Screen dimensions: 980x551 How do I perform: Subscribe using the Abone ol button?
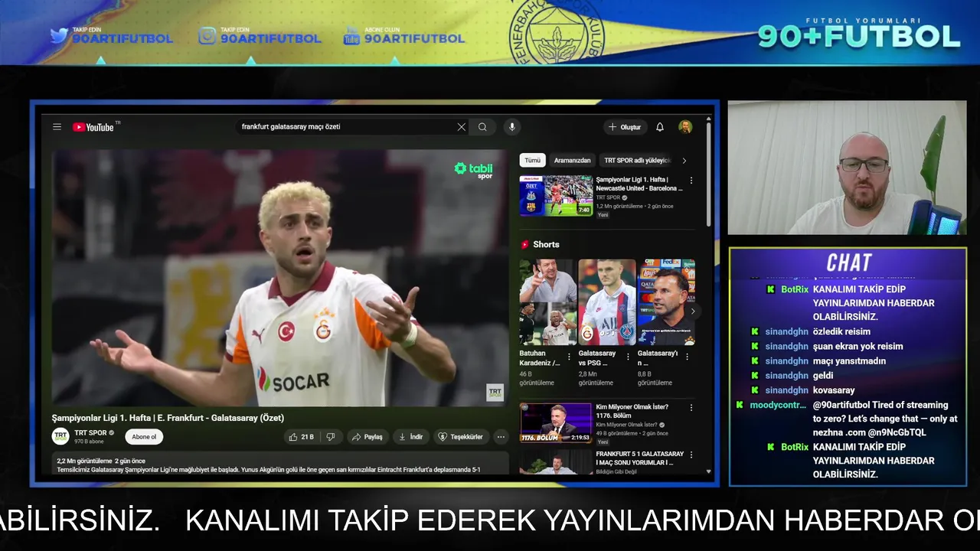(x=144, y=437)
